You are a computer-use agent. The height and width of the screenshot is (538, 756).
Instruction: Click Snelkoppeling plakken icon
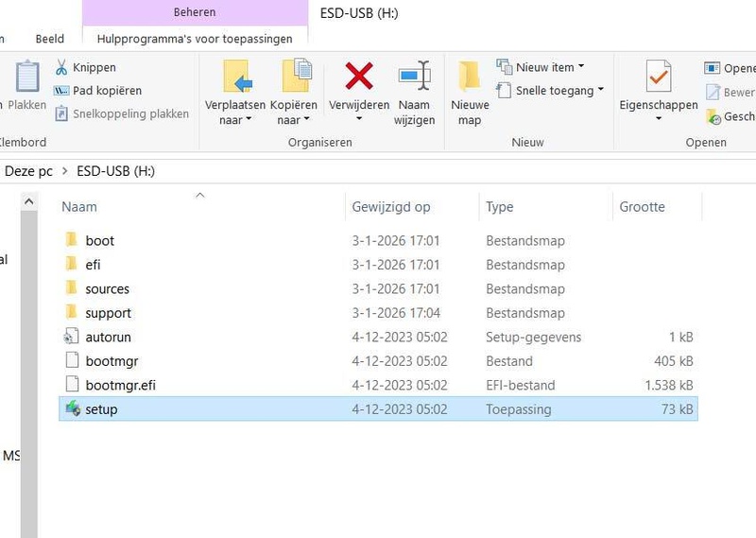click(61, 113)
